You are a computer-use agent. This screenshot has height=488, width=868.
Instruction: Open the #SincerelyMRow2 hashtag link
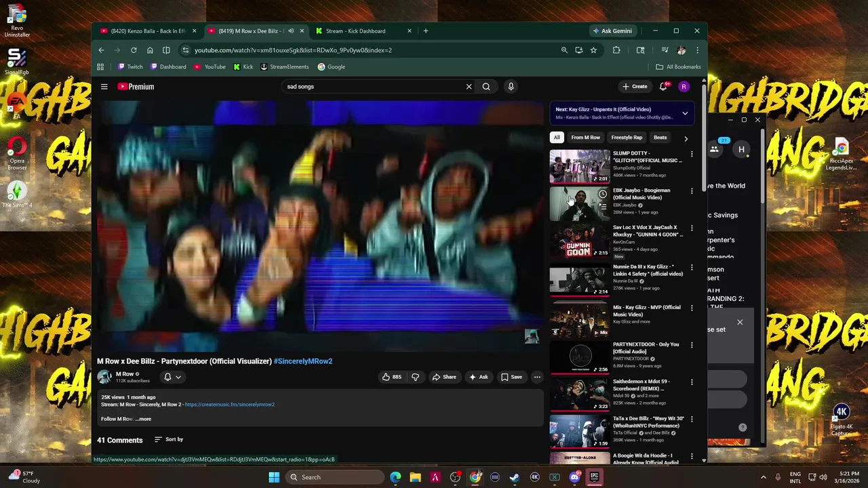coord(303,361)
